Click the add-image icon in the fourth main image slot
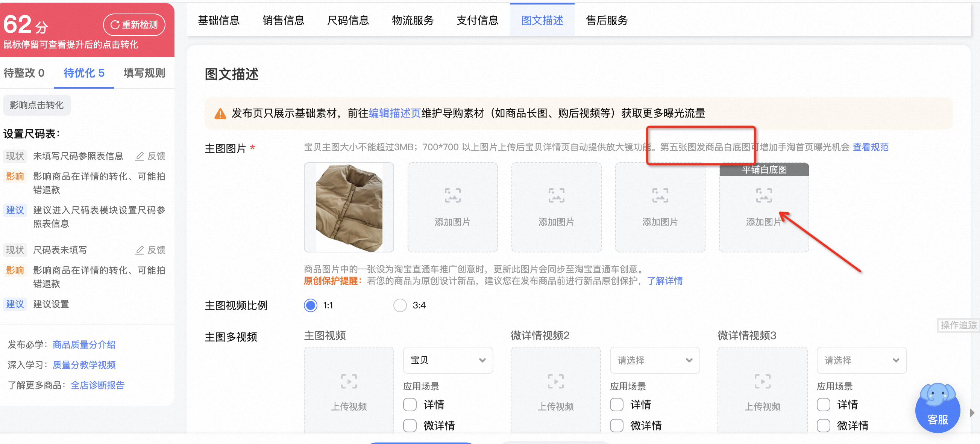 (660, 195)
